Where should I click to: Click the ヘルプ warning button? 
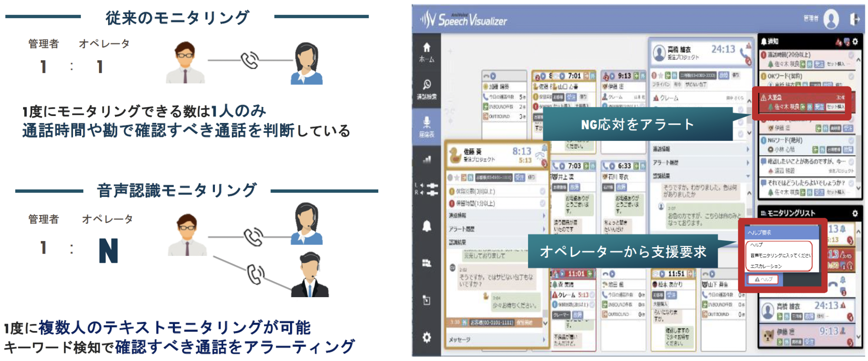[763, 279]
